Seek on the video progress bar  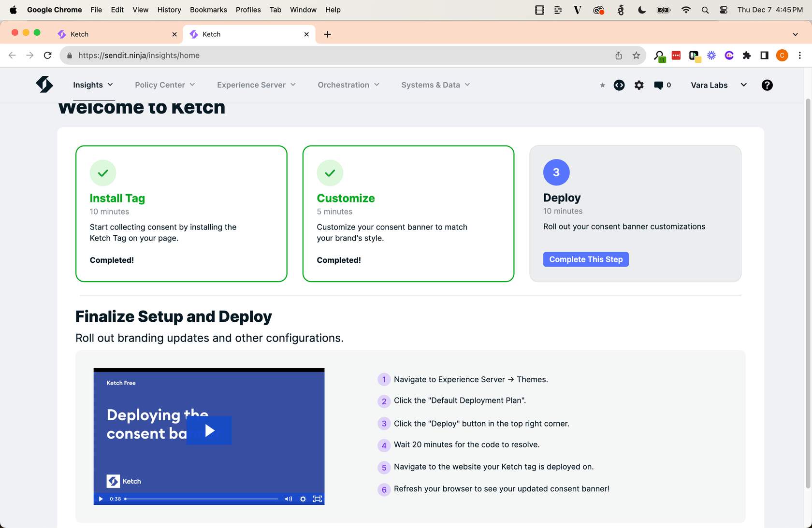click(x=202, y=499)
